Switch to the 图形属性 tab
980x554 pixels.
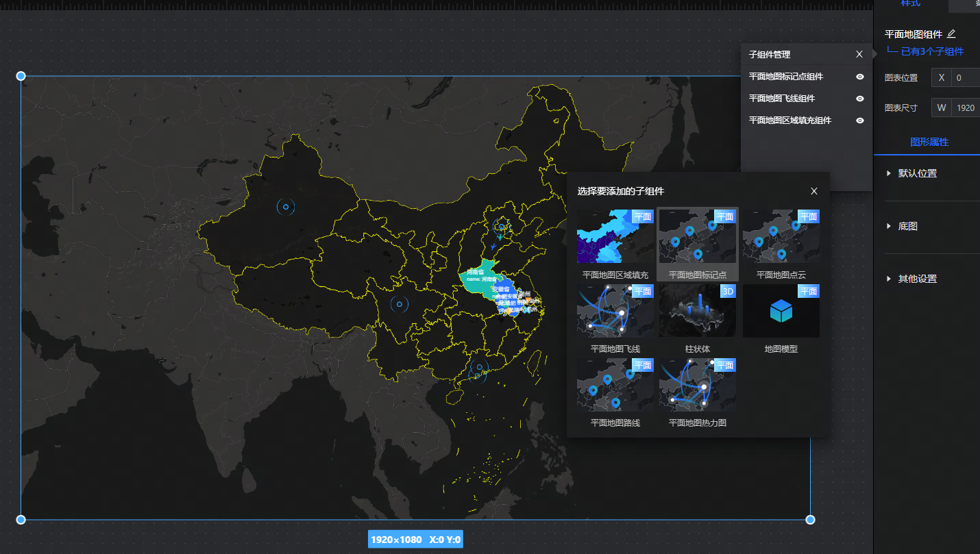point(929,142)
